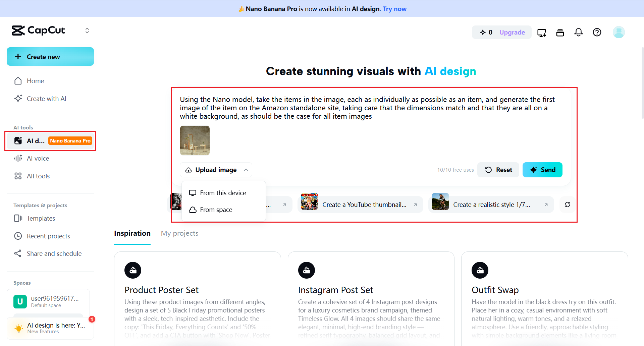This screenshot has height=346, width=644.
Task: Click the Send button
Action: [542, 170]
